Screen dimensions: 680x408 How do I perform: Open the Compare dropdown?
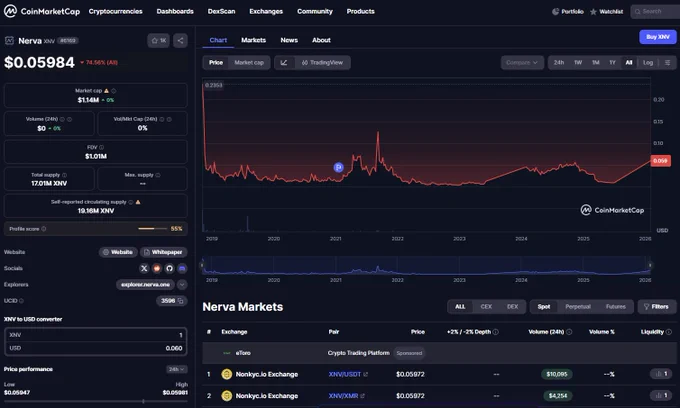coord(522,62)
